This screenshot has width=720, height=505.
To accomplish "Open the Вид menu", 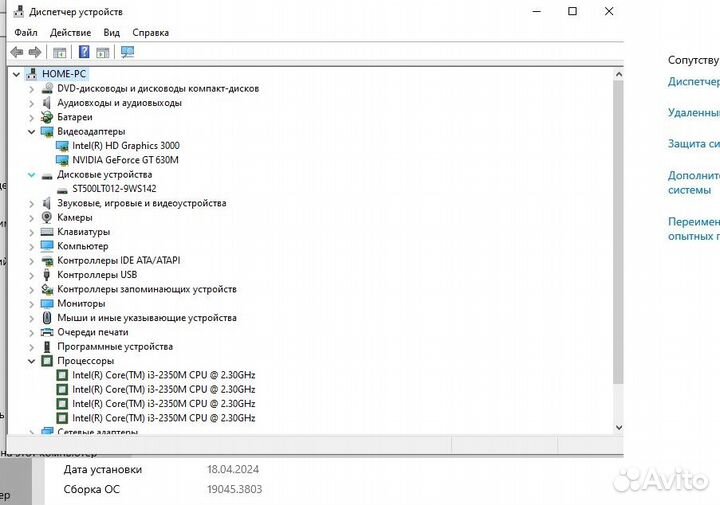I will (x=112, y=33).
